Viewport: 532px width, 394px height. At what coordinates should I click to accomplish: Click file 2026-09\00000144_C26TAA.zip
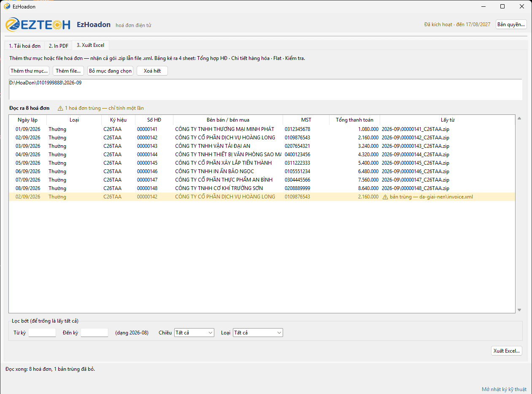(x=416, y=155)
